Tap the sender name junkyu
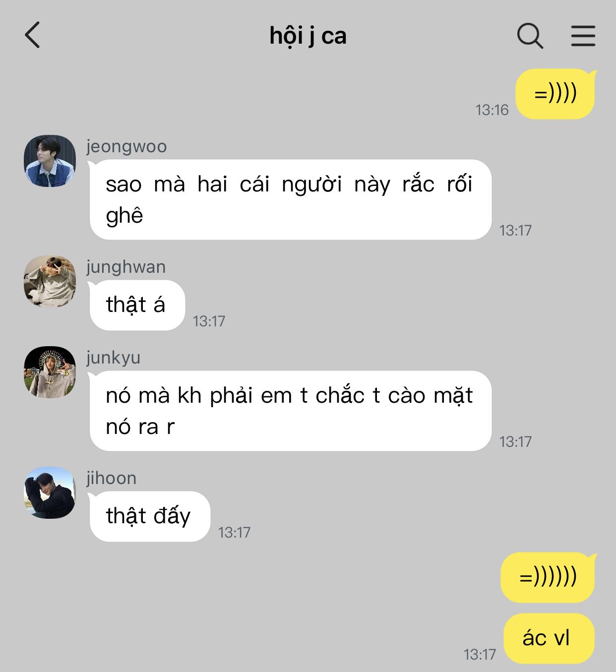 pyautogui.click(x=113, y=358)
